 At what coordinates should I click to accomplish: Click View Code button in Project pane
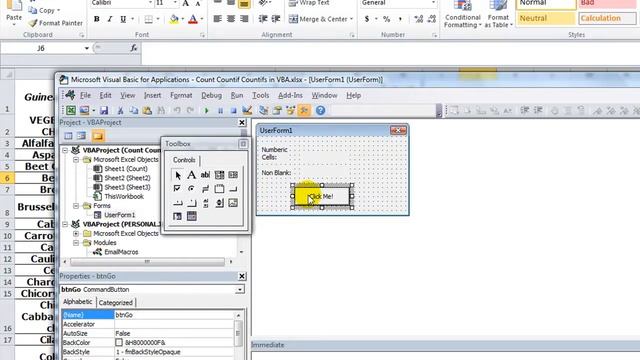click(x=68, y=136)
